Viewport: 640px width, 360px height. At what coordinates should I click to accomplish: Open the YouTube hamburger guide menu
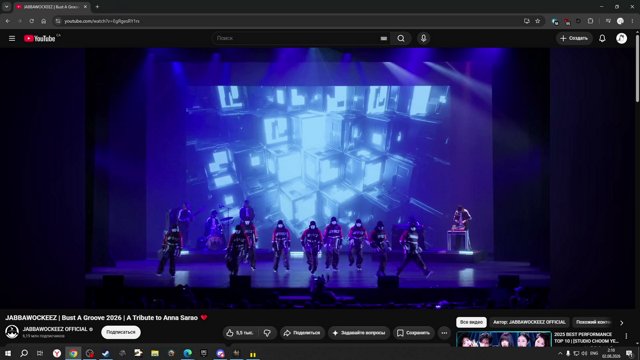[12, 38]
